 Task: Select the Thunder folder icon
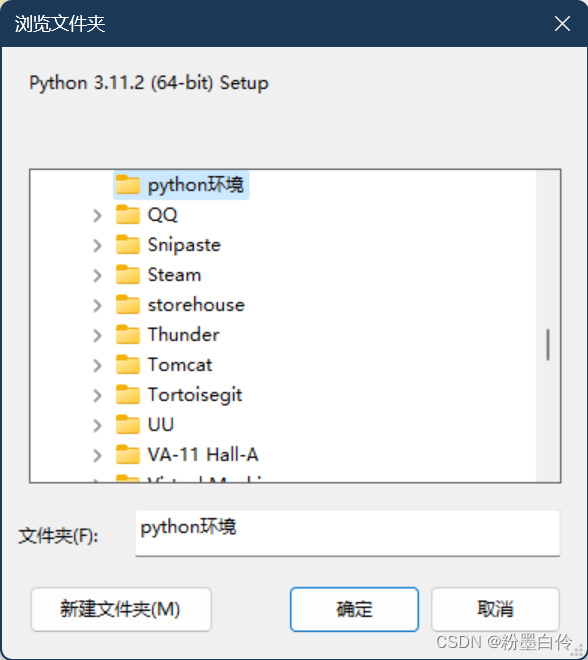(x=128, y=335)
